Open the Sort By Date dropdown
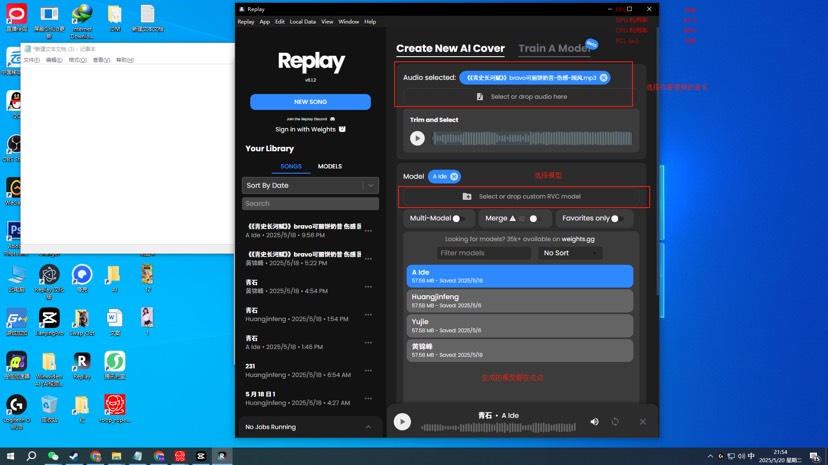 point(310,185)
